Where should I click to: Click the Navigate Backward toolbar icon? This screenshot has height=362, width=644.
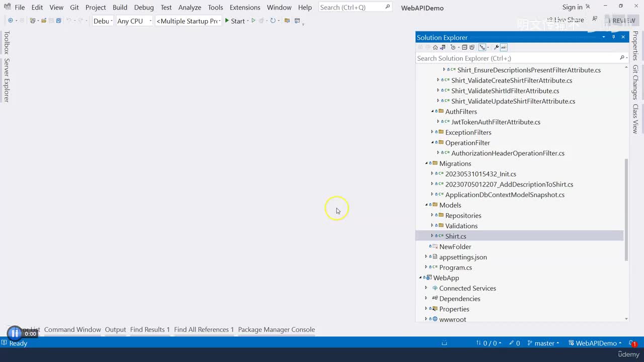[11, 21]
